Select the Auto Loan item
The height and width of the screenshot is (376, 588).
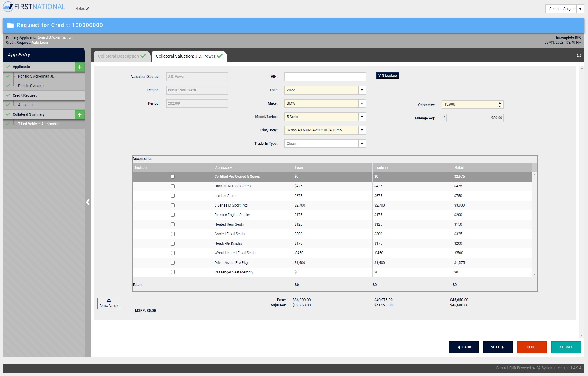click(44, 105)
